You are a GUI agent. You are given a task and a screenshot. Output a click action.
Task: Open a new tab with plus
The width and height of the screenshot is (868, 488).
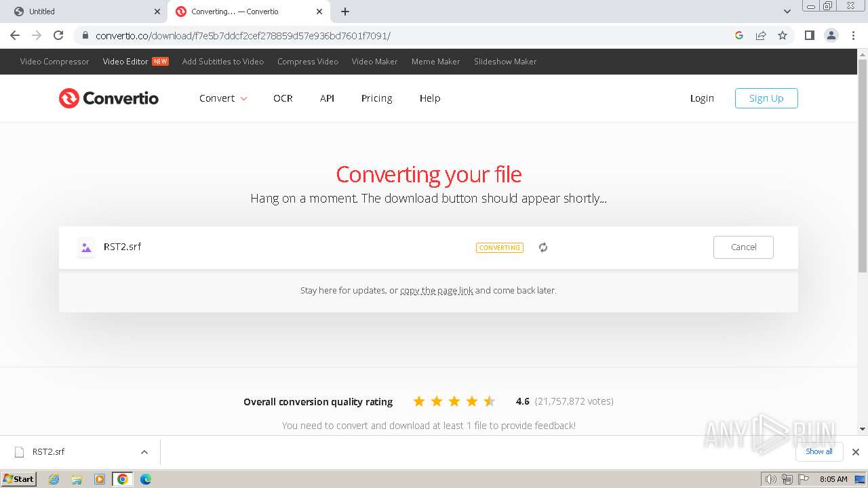345,12
